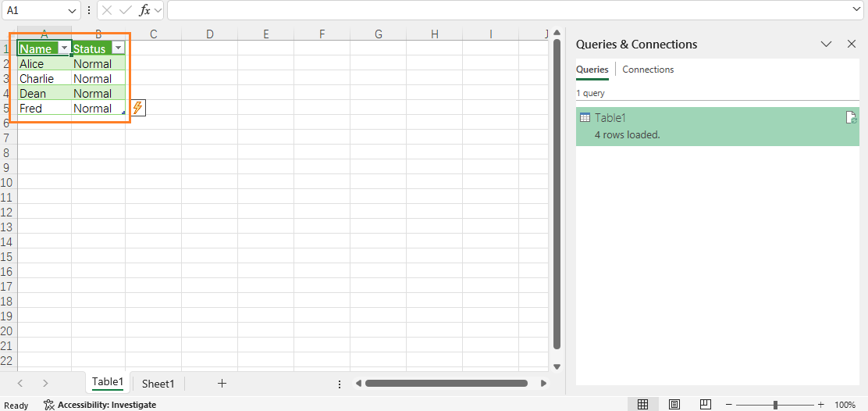
Task: Click the Quick Analysis lightning icon
Action: point(137,108)
